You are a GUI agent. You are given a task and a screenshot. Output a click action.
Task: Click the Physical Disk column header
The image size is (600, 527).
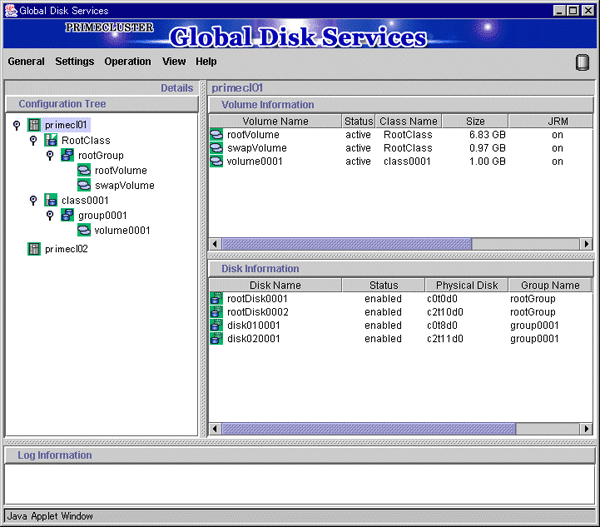467,285
